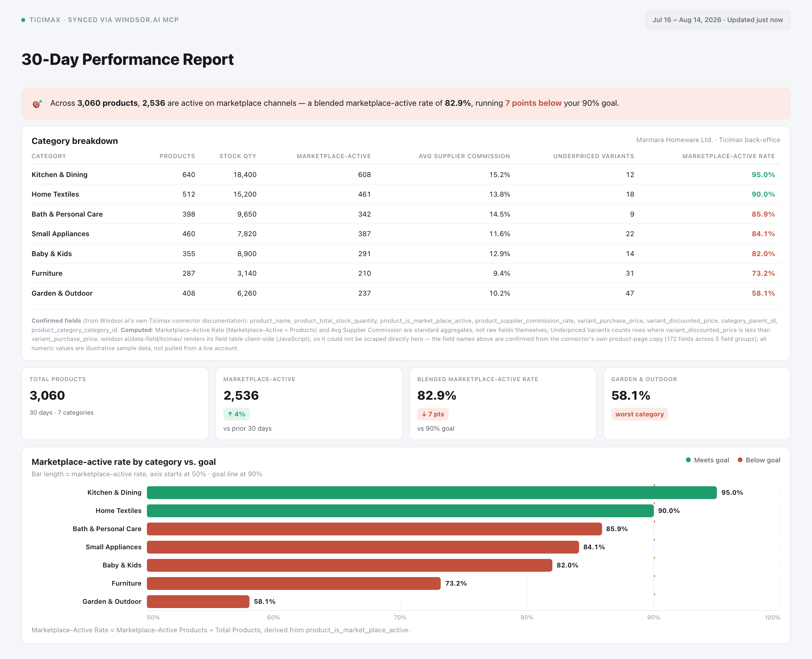Click the 95.0% label beside chart bar
812x659 pixels.
pos(732,492)
